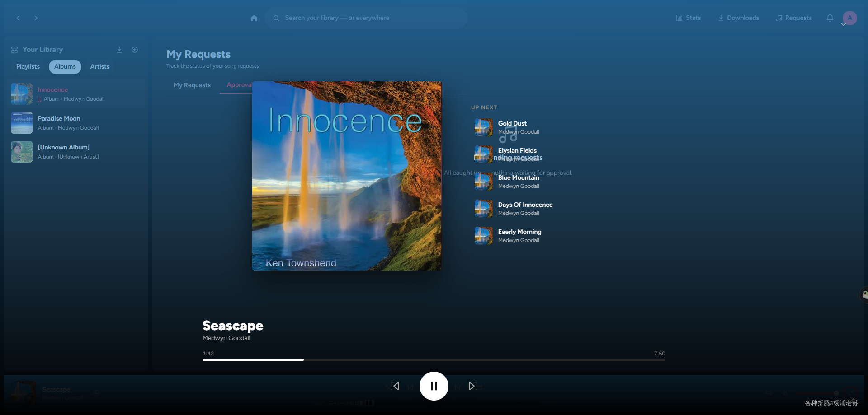Open the Downloads page

(739, 18)
